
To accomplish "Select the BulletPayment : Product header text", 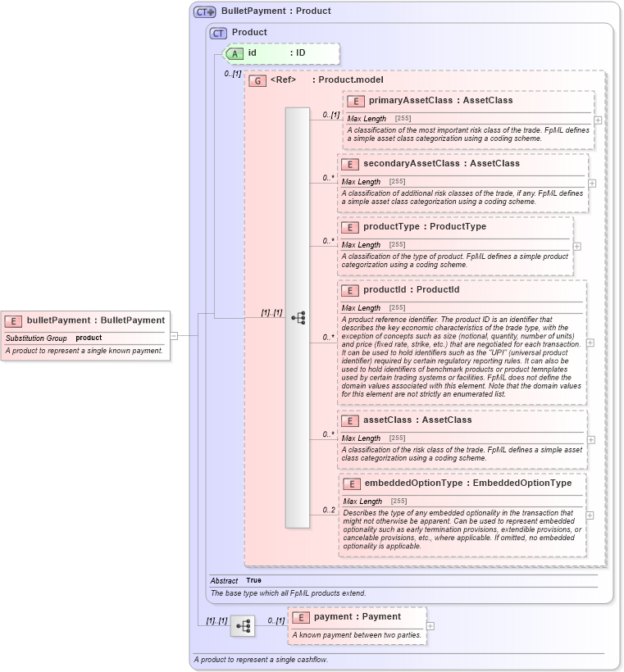I will pyautogui.click(x=276, y=11).
